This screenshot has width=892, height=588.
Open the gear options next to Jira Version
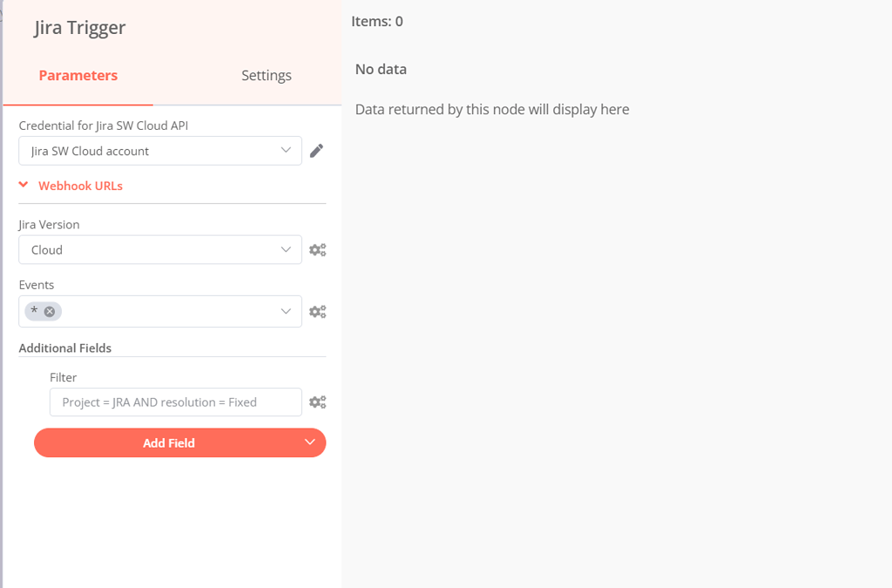[317, 249]
